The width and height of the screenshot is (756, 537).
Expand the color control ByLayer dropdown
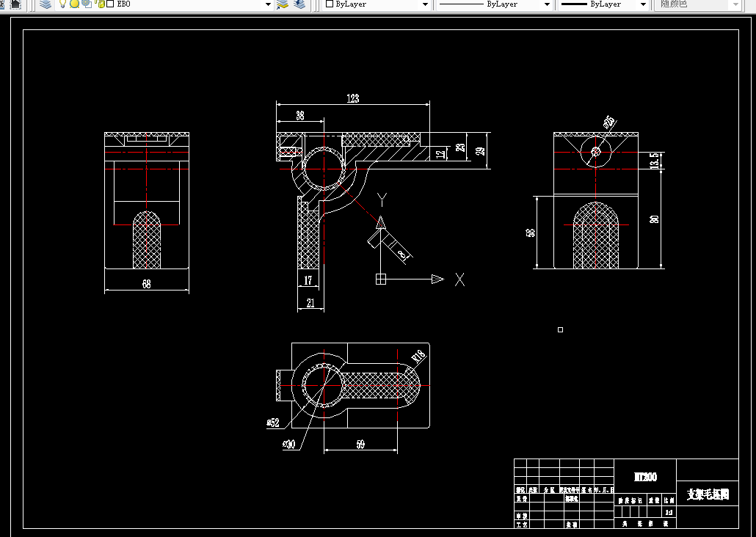pyautogui.click(x=425, y=4)
